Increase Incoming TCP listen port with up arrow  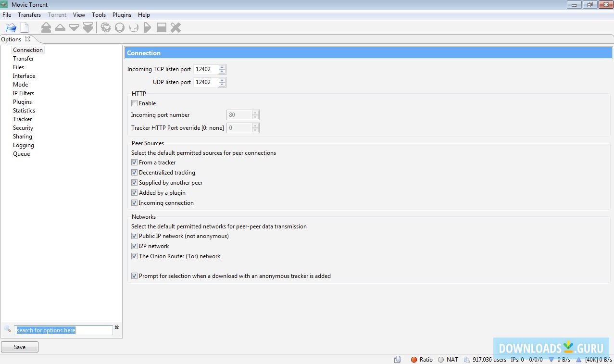pos(222,67)
